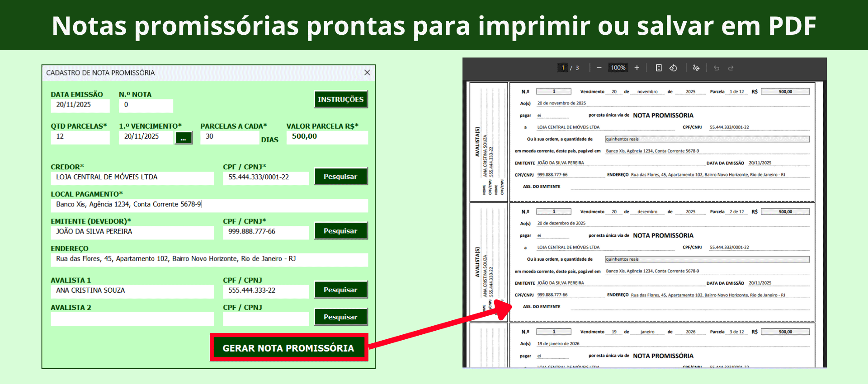This screenshot has width=868, height=384.
Task: Click the redo arrow in PDF toolbar
Action: point(731,68)
